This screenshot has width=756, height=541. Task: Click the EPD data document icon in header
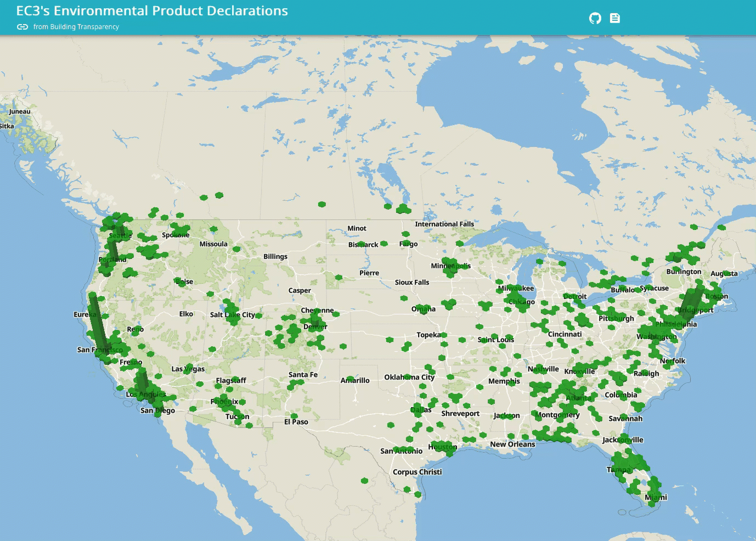615,18
